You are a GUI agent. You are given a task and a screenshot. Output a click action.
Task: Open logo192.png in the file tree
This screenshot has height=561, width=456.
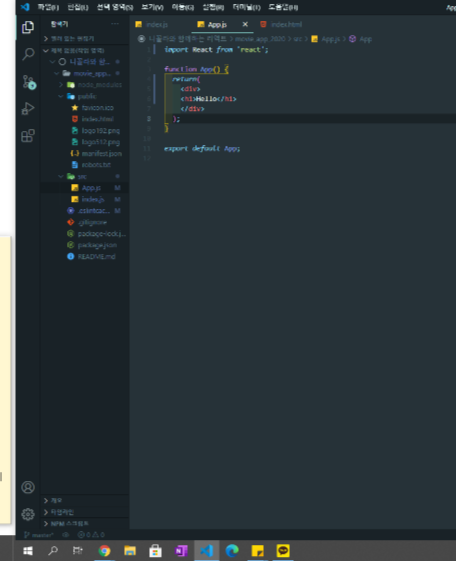84,131
